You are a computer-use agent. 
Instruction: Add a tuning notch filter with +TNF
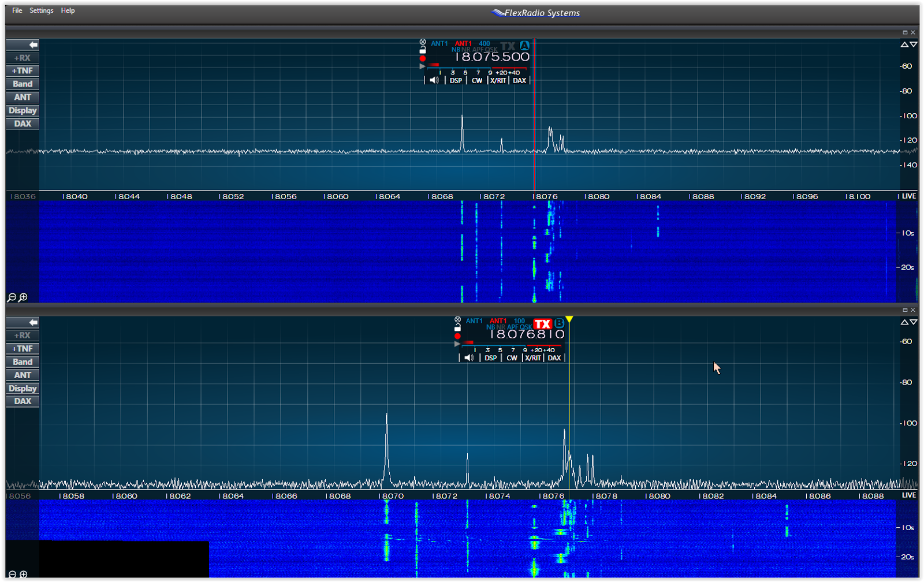pyautogui.click(x=22, y=70)
